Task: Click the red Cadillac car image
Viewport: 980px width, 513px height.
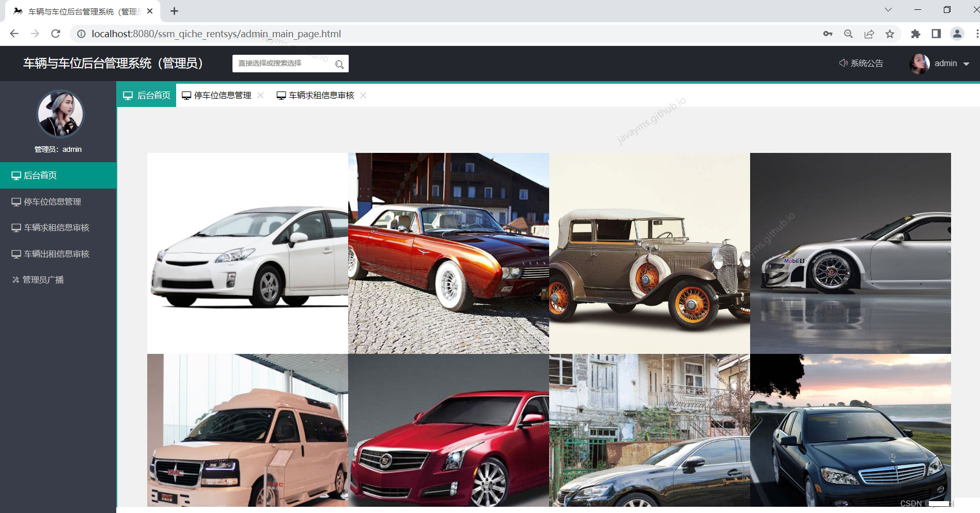Action: point(448,430)
